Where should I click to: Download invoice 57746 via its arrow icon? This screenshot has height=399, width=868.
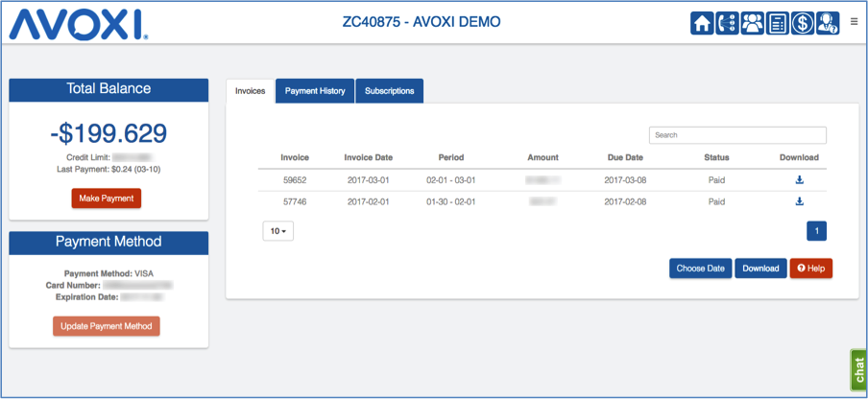tap(799, 202)
